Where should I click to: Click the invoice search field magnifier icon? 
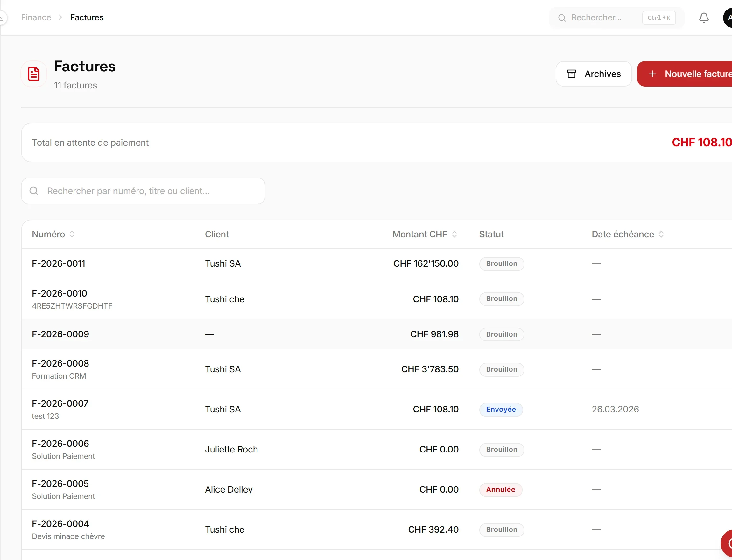[34, 191]
